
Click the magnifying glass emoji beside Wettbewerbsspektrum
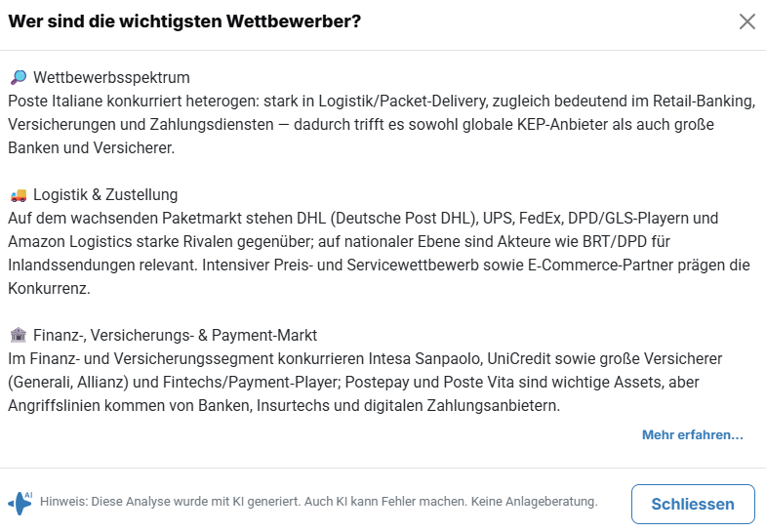tap(18, 77)
